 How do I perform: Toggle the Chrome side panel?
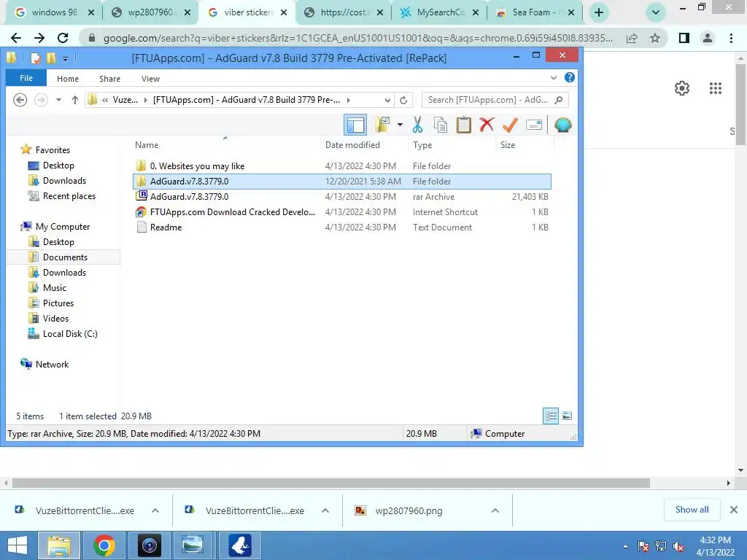tap(684, 38)
